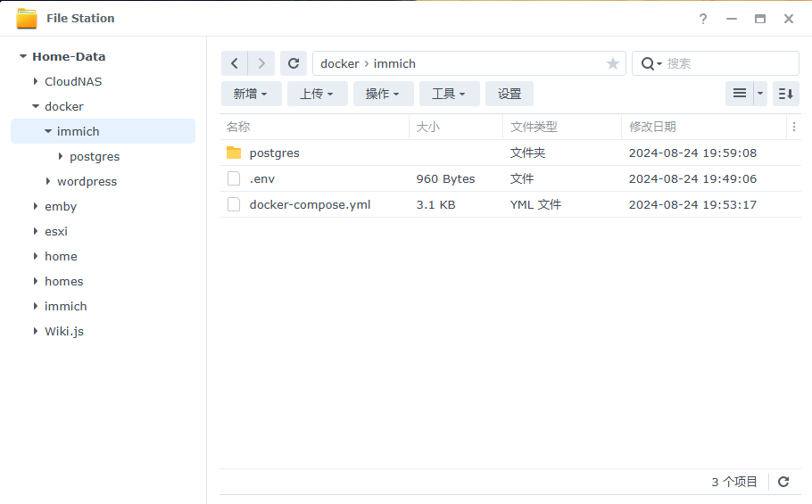Expand the wordpress folder in tree
This screenshot has width=812, height=504.
(48, 181)
